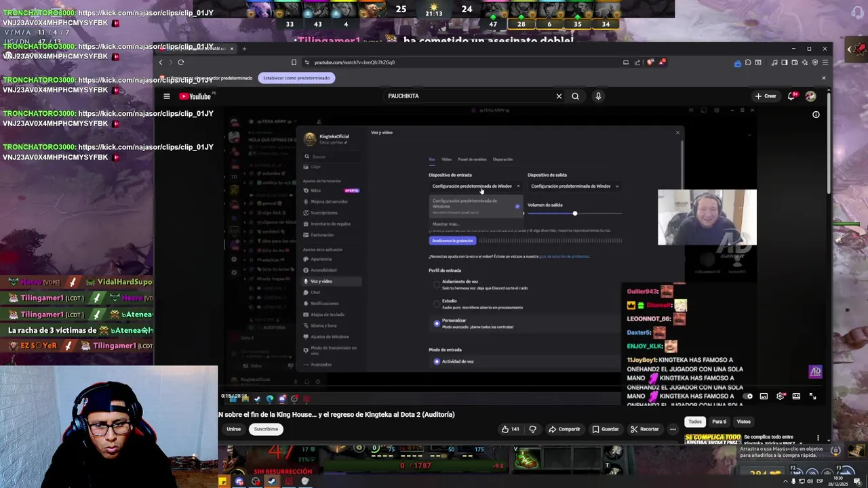The width and height of the screenshot is (868, 488).
Task: Toggle subtitles in the video player
Action: 764,396
